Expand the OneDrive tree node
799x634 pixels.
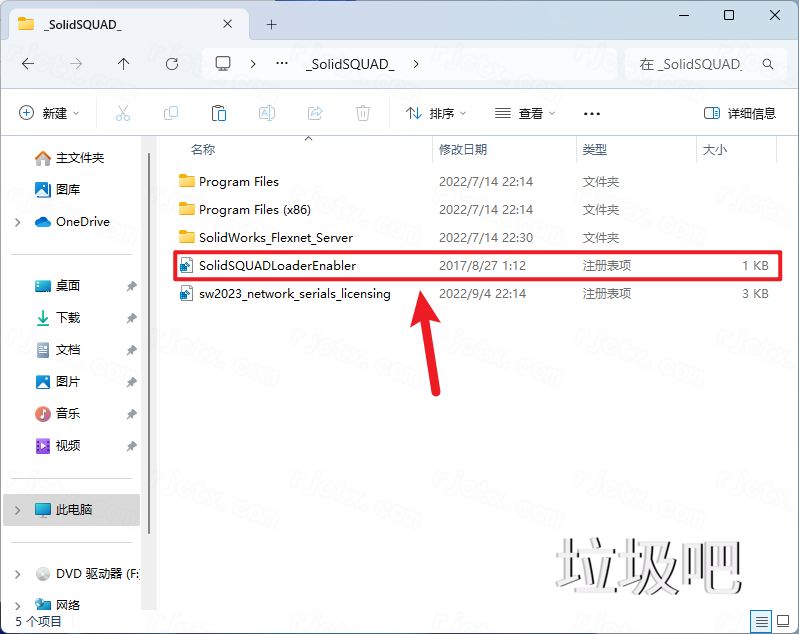18,222
